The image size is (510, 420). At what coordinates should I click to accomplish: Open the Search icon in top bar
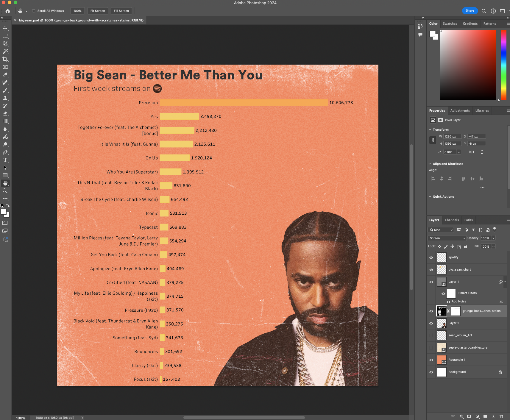[484, 11]
